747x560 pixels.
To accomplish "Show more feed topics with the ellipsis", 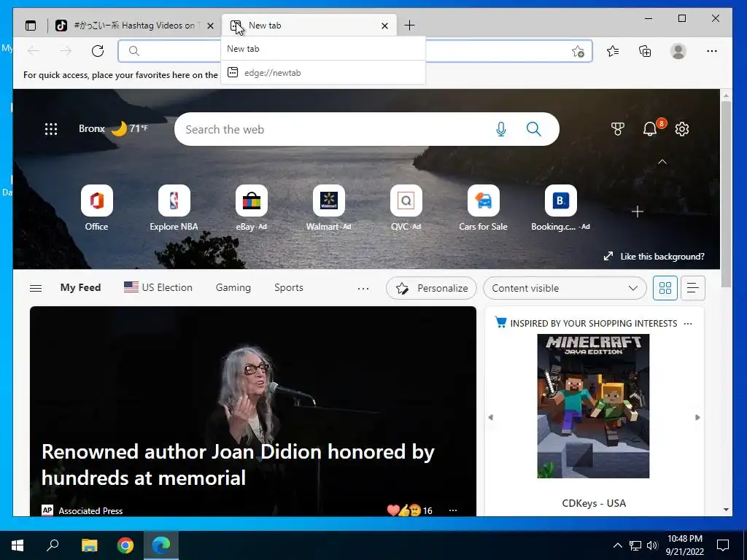I will click(x=363, y=288).
